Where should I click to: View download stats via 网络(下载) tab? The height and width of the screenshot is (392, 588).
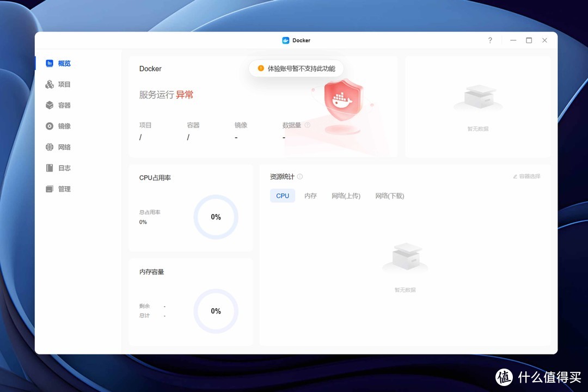click(x=389, y=195)
